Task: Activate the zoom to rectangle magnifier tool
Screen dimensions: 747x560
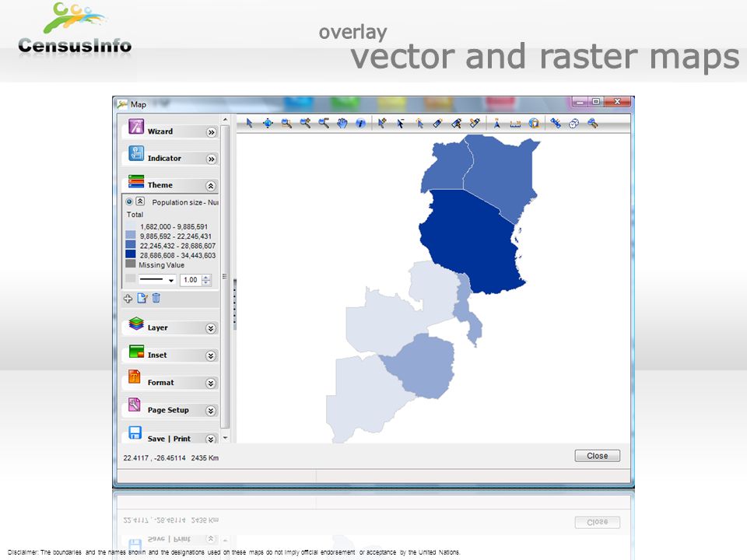Action: tap(286, 124)
